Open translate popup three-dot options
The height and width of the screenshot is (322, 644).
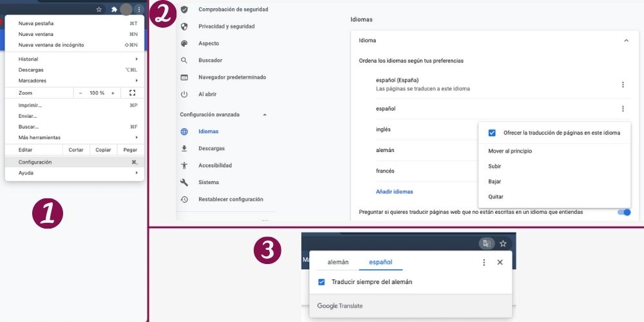[x=484, y=262]
